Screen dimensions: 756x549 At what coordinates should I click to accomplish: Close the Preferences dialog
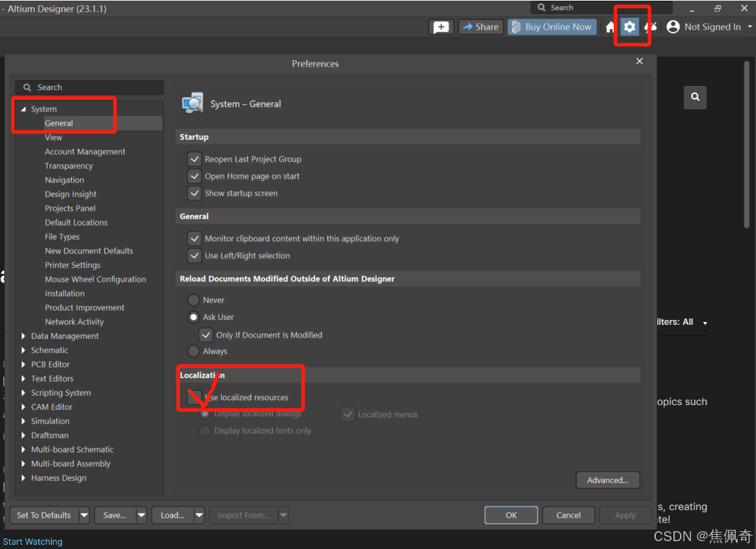[640, 61]
